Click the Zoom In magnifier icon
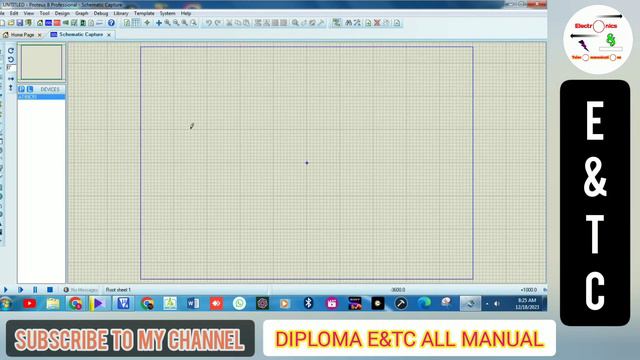The width and height of the screenshot is (640, 360). (x=167, y=23)
